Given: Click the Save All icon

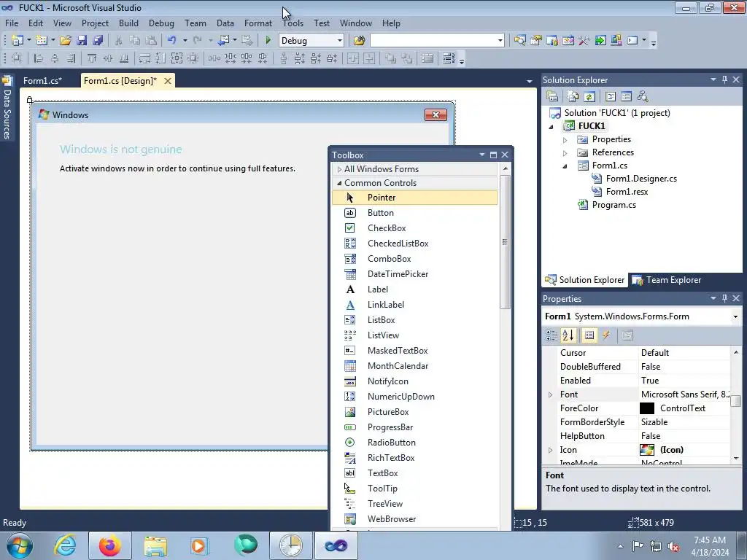Looking at the screenshot, I should pyautogui.click(x=98, y=41).
